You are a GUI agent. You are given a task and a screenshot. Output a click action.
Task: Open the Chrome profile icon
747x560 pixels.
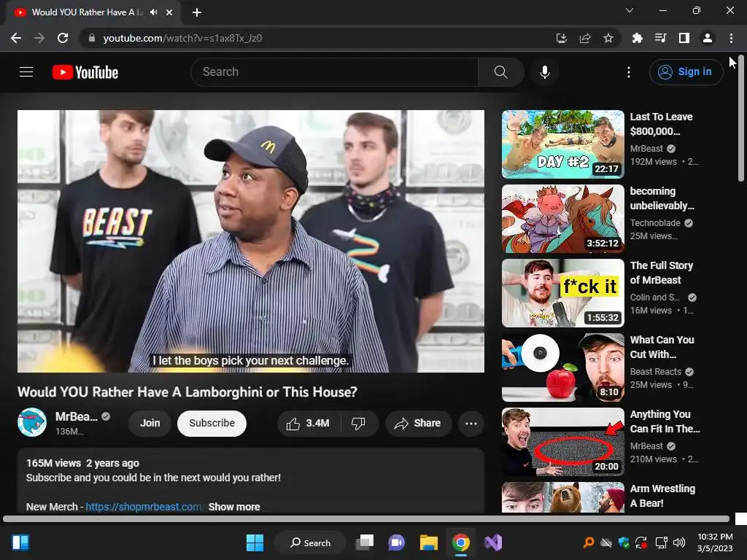click(708, 38)
